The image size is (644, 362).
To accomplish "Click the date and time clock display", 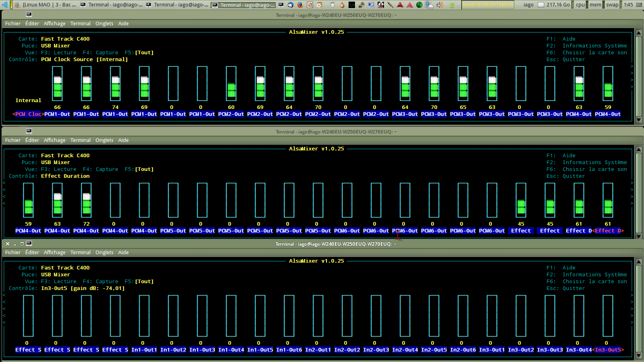I will (x=488, y=5).
